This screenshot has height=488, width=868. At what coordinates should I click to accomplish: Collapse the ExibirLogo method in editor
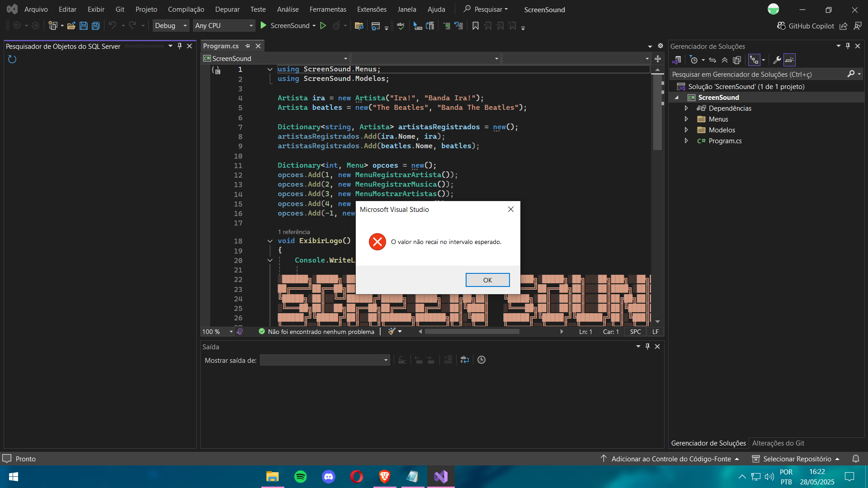coord(270,241)
